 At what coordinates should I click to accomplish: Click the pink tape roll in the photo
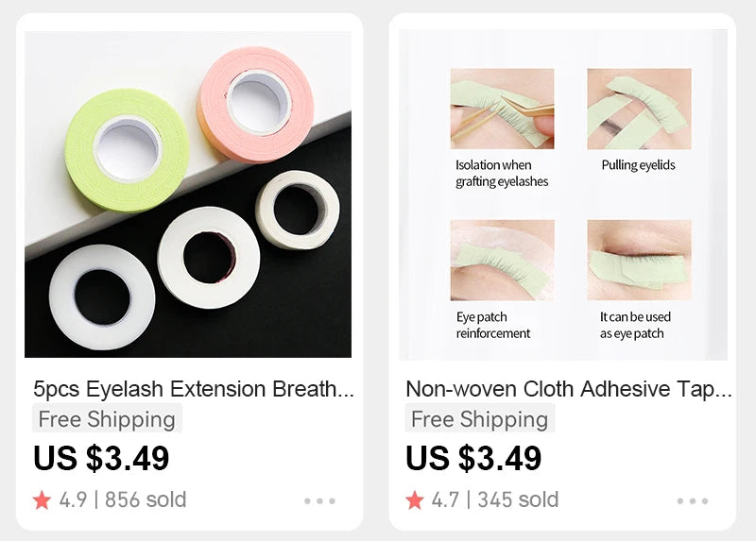click(256, 99)
